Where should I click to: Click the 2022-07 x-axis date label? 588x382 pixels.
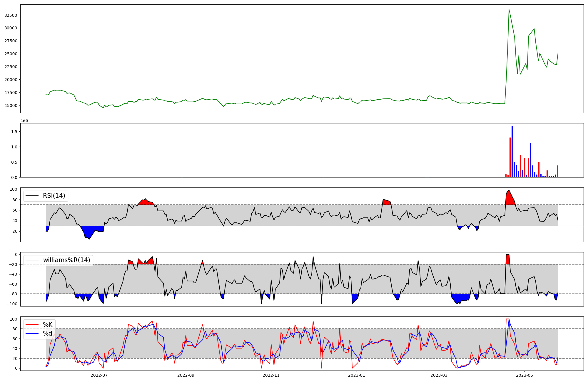tap(99, 375)
